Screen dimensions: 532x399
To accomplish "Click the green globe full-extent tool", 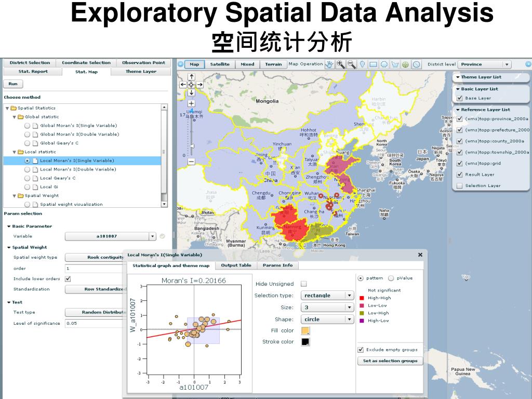I will 405,64.
